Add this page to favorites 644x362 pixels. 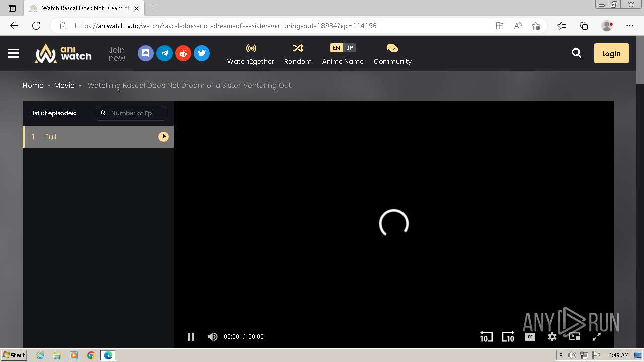coord(536,26)
